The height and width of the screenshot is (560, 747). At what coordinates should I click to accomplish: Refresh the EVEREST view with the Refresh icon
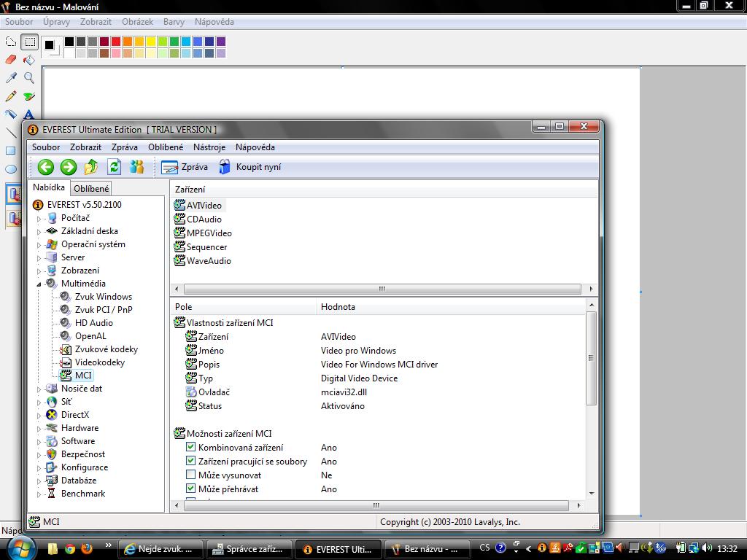(115, 167)
